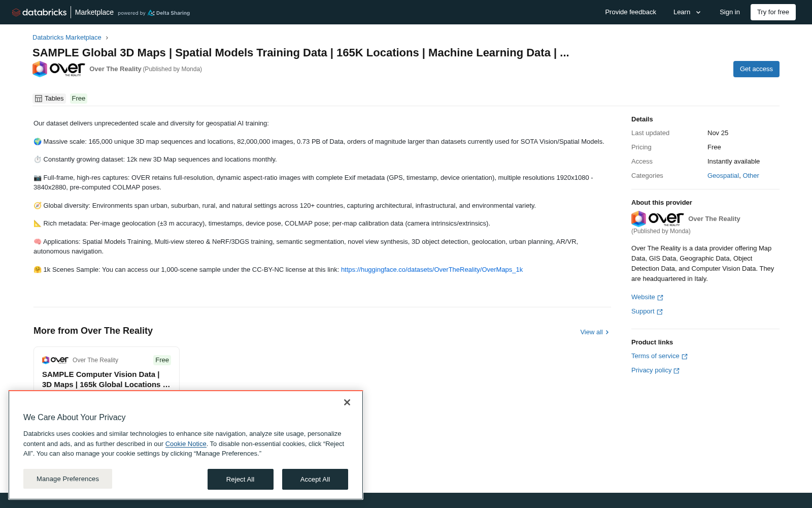Click the Website external link icon
This screenshot has width=812, height=508.
660,298
